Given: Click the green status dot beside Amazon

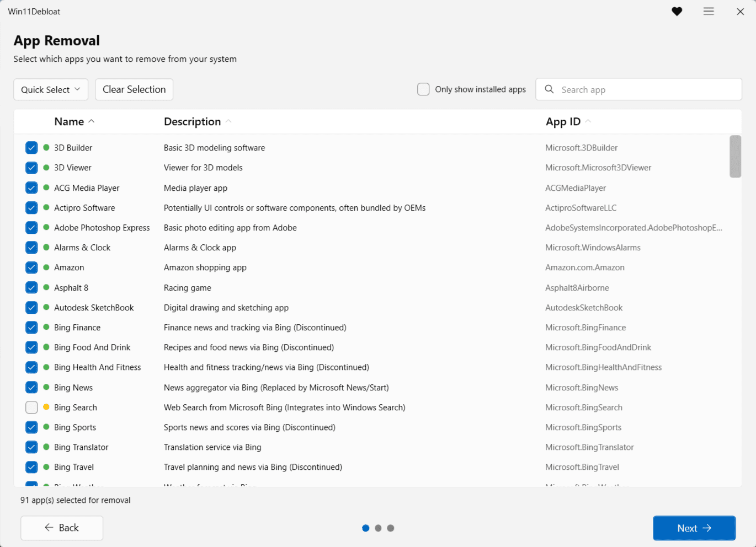Looking at the screenshot, I should (x=46, y=267).
